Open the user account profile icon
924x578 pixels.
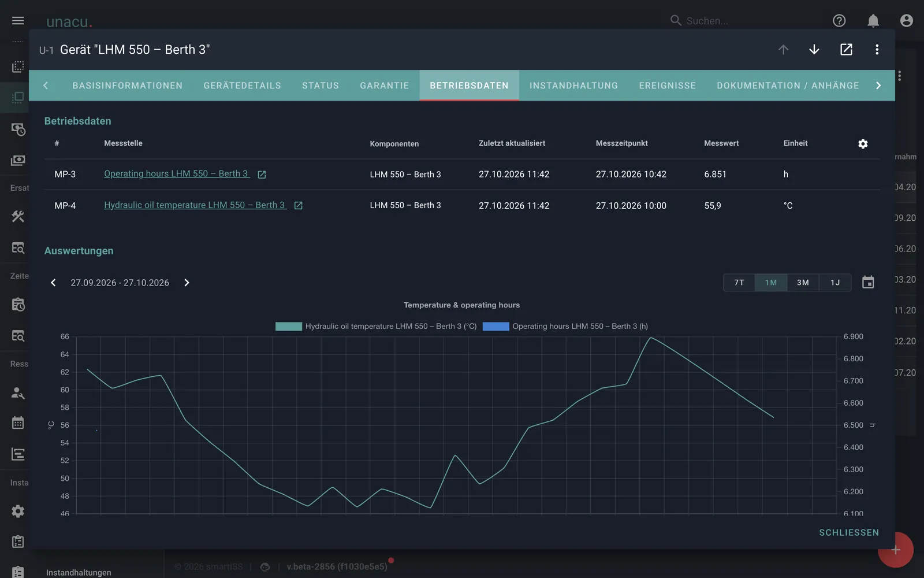[907, 21]
